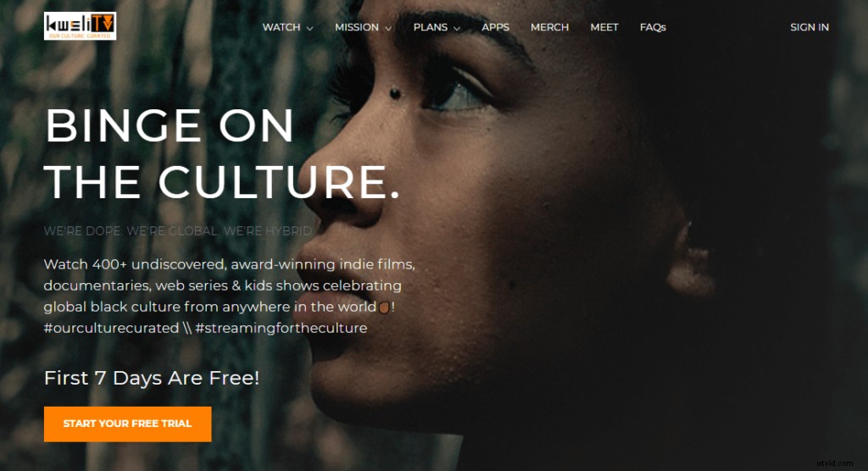Click the #ourculturecurated hashtag
Screen dimensions: 868x471
pos(111,328)
